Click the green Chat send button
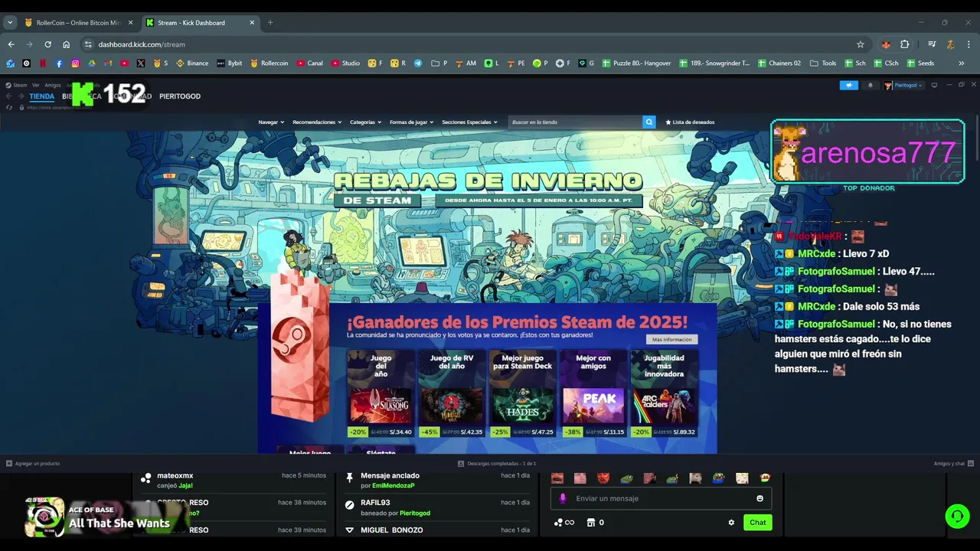This screenshot has width=980, height=551. [x=757, y=523]
